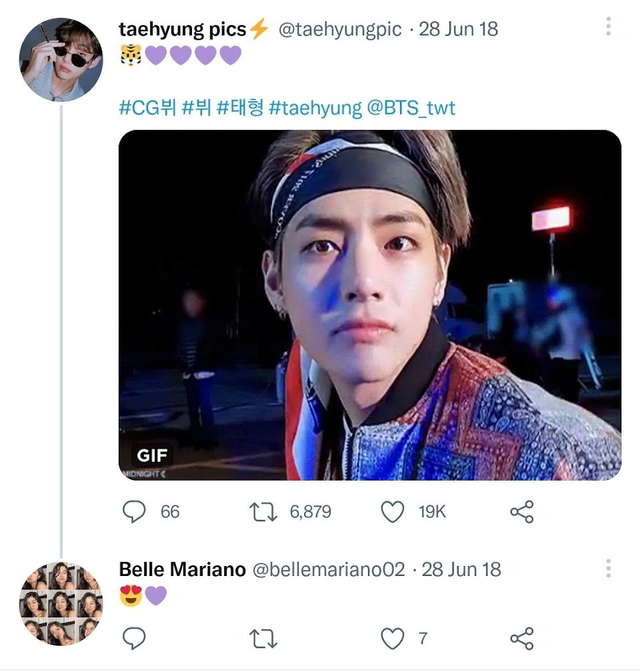Open more options for Belle Mariano reply
Viewport: 640px width, 672px height.
608,569
